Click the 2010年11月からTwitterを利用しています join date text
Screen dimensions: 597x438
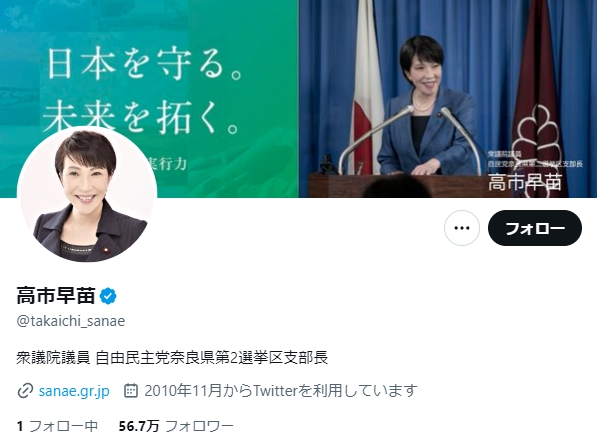(x=281, y=391)
